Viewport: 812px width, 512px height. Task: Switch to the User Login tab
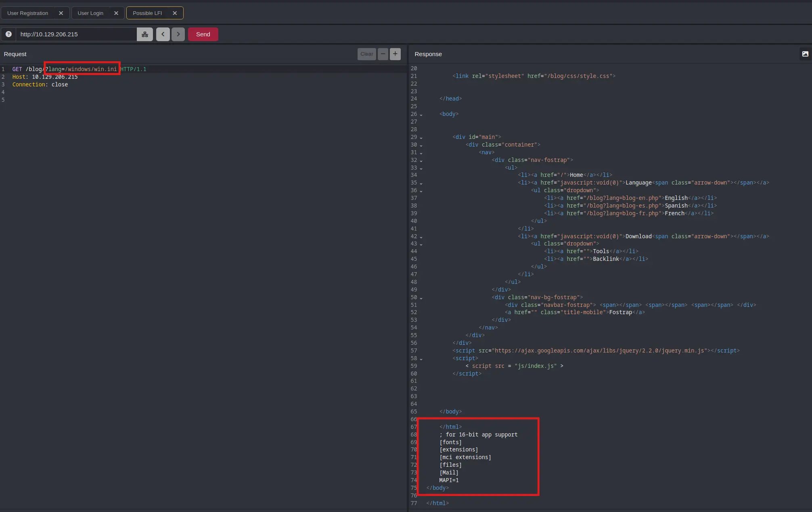coord(90,13)
